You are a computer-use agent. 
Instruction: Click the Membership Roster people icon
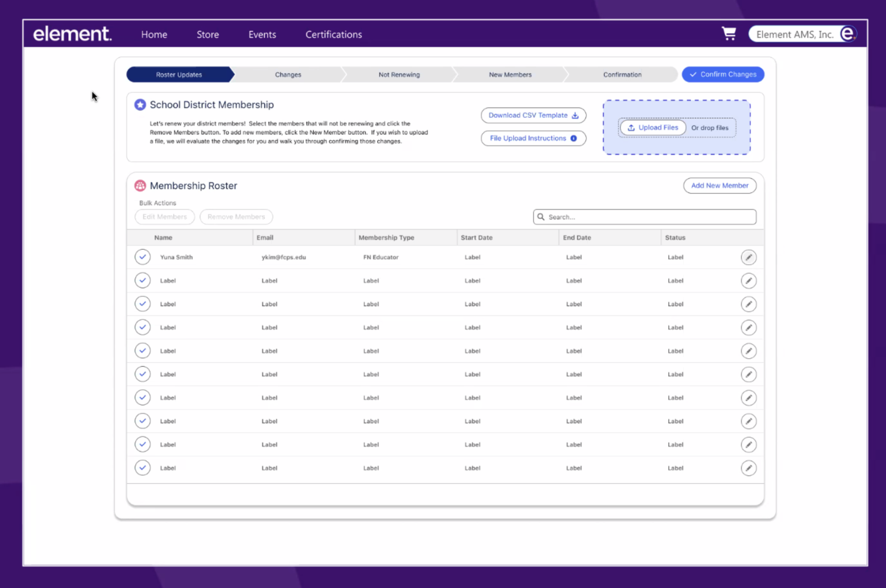click(x=140, y=186)
